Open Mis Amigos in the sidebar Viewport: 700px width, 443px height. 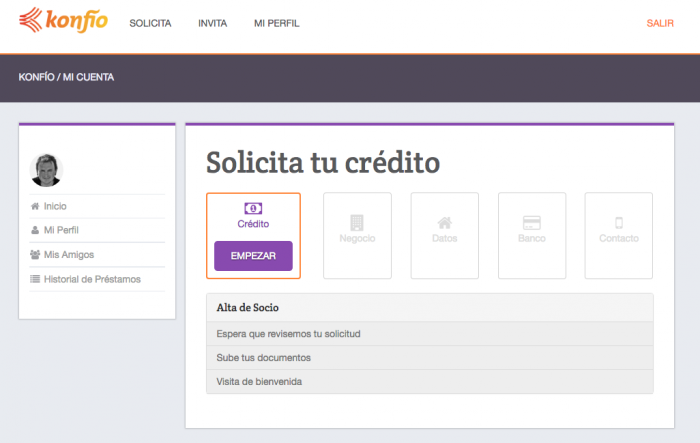coord(69,255)
